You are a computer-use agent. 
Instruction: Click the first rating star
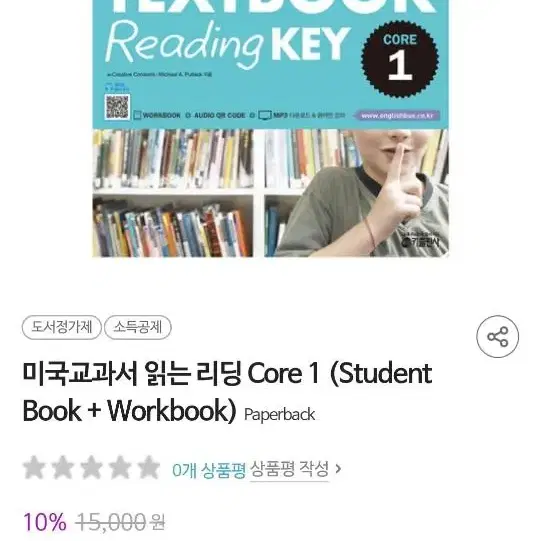[34, 468]
